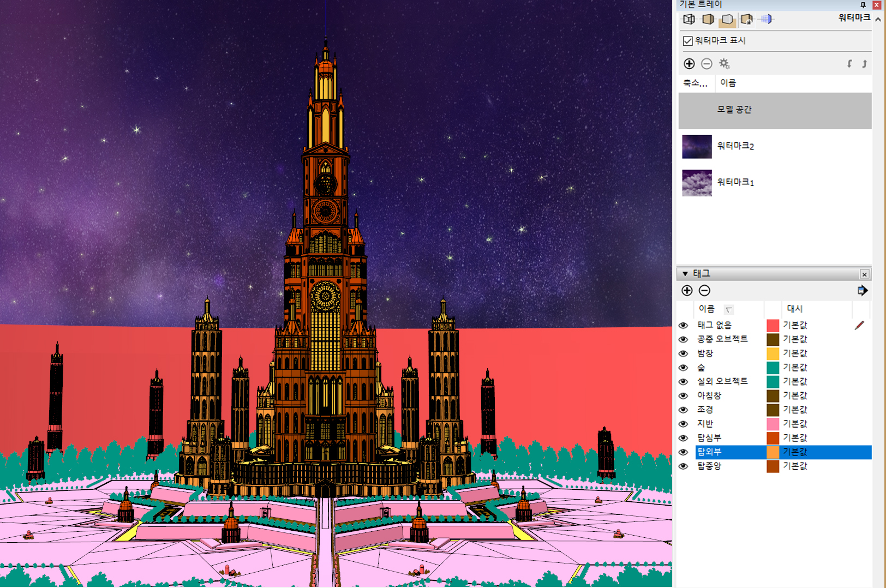This screenshot has height=588, width=886.
Task: Select the 워터마크1 thumbnail
Action: pos(697,183)
